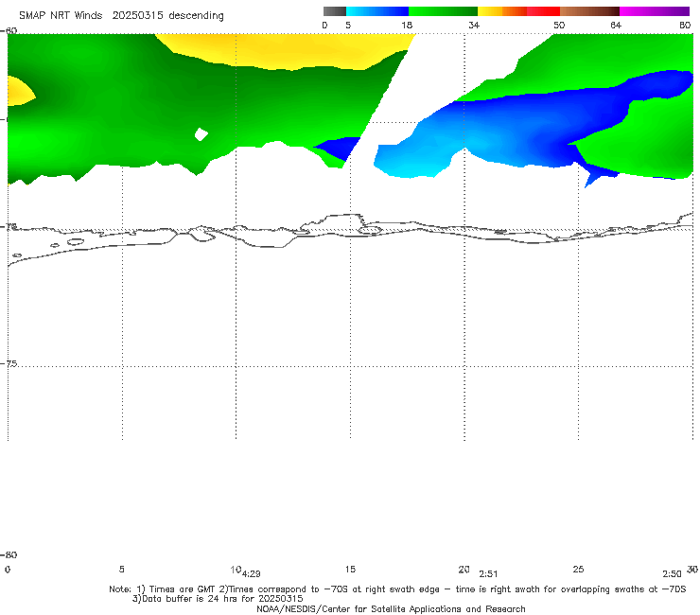Click the green segment of the color bar

[443, 11]
